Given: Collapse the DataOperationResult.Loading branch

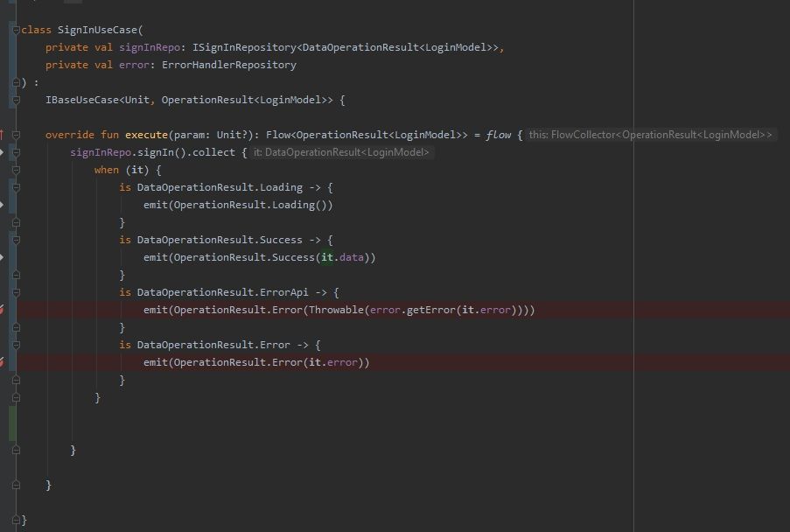Looking at the screenshot, I should (x=16, y=188).
